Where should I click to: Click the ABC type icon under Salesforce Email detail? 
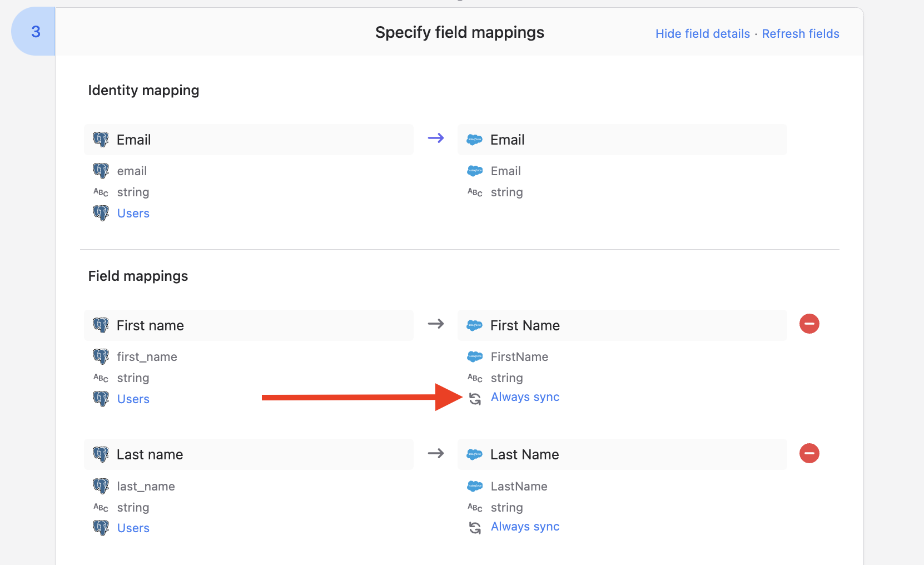(x=475, y=192)
